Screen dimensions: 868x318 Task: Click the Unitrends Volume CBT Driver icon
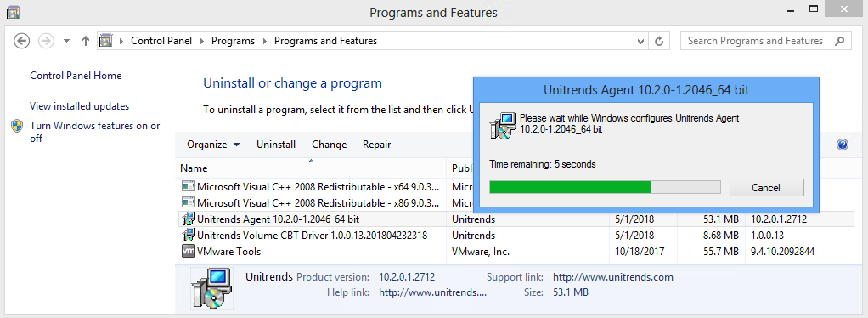click(189, 235)
